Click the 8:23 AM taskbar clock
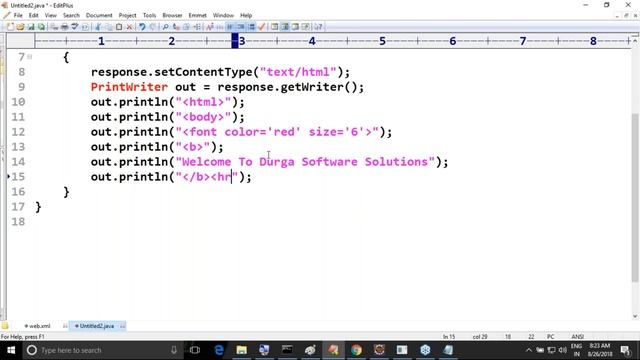 (600, 350)
